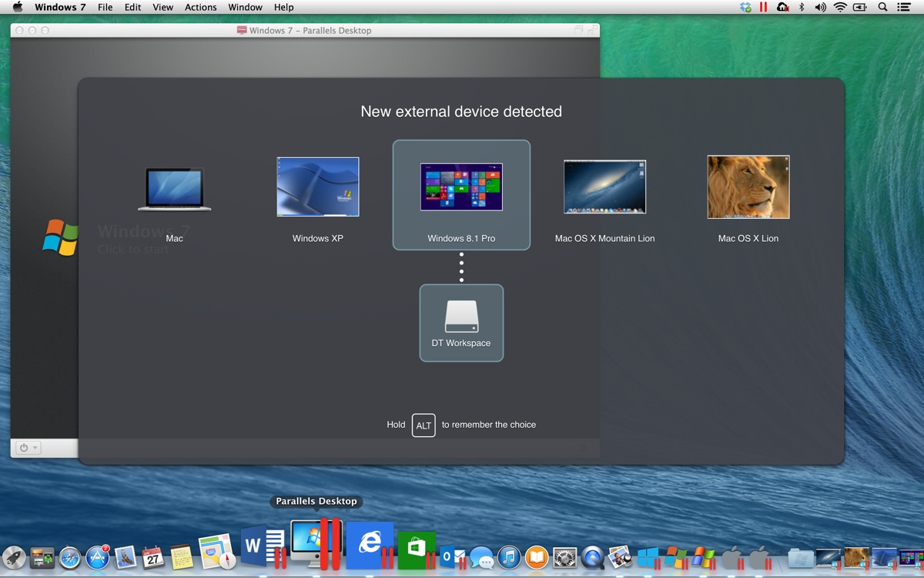Select the Windows XP virtual machine
The image size is (924, 578).
[317, 187]
